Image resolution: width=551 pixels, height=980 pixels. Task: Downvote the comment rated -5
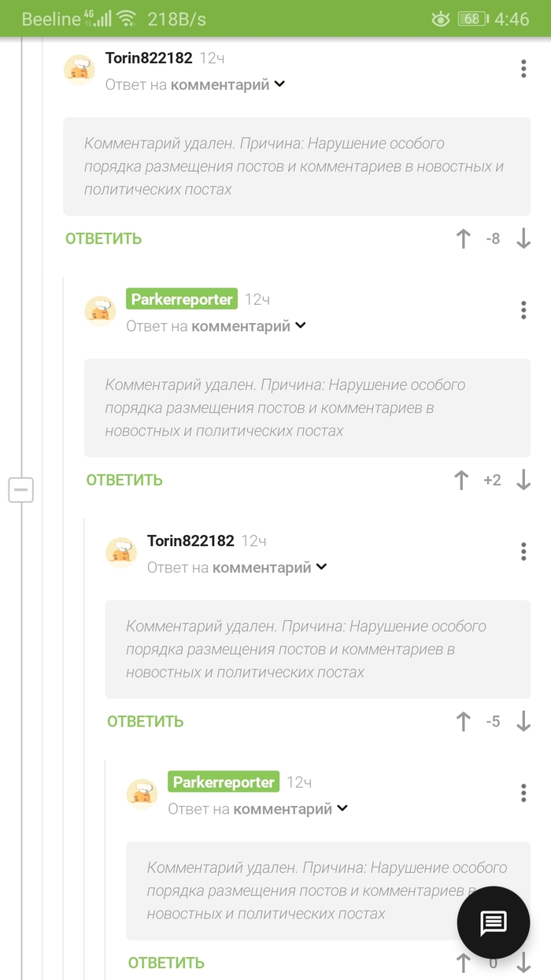click(x=523, y=721)
